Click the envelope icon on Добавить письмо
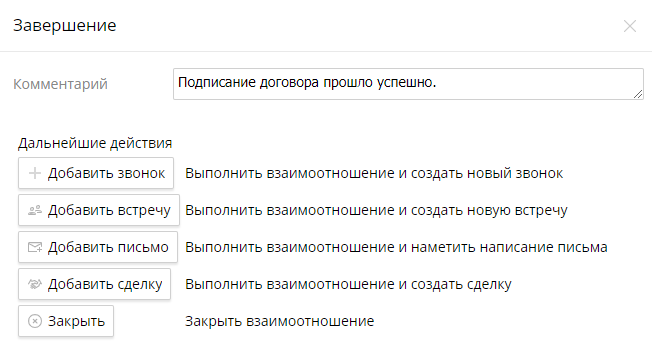 [35, 247]
